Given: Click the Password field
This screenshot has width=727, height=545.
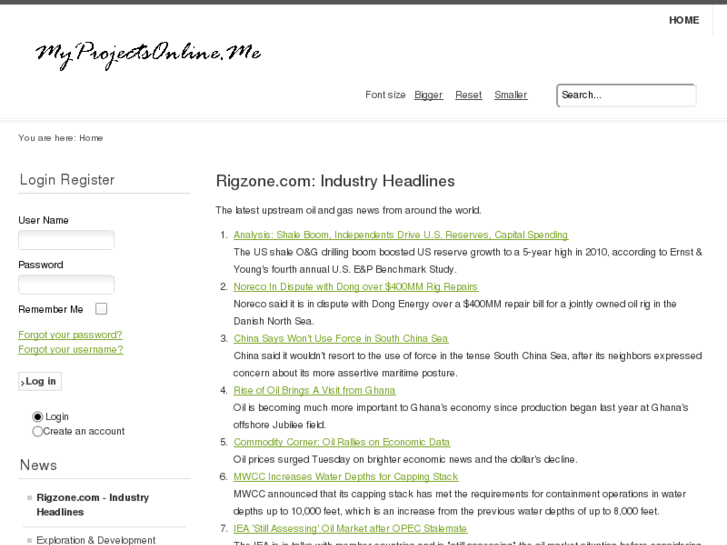Looking at the screenshot, I should 66,285.
